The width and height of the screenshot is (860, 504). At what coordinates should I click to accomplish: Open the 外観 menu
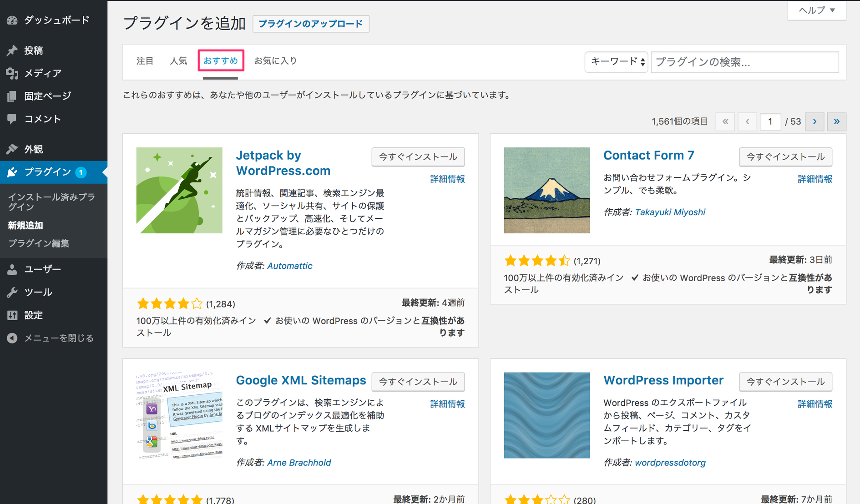pos(54,149)
